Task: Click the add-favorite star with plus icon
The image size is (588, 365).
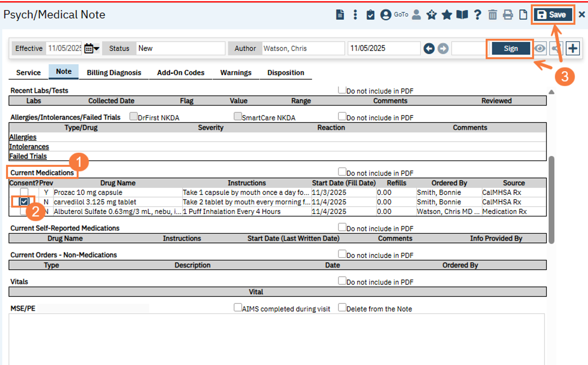Action: tap(431, 15)
